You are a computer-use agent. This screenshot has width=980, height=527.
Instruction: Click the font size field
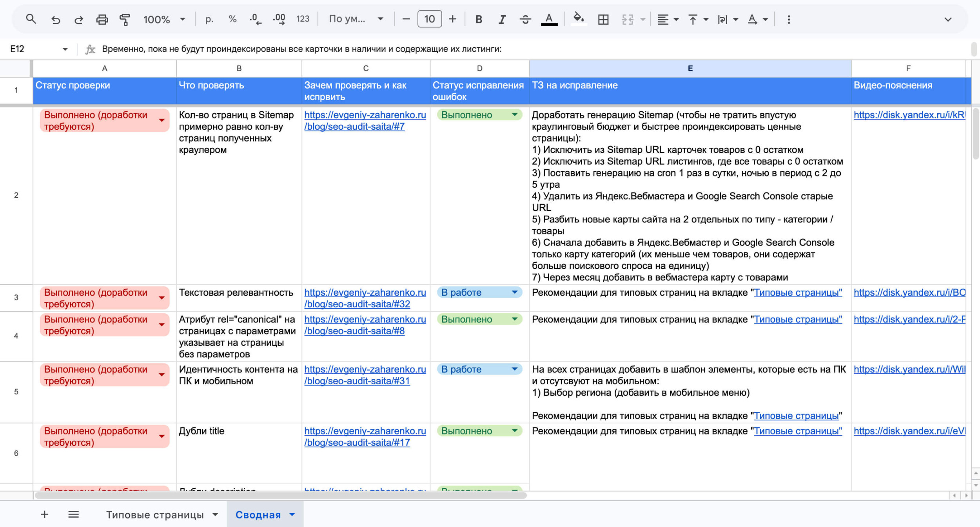[429, 19]
